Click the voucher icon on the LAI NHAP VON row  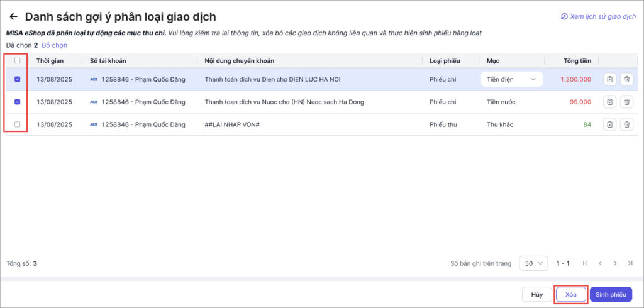[609, 124]
